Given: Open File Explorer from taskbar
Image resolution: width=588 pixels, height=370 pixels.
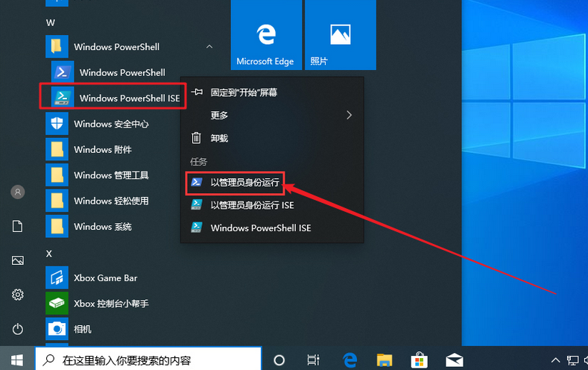Looking at the screenshot, I should pos(384,360).
